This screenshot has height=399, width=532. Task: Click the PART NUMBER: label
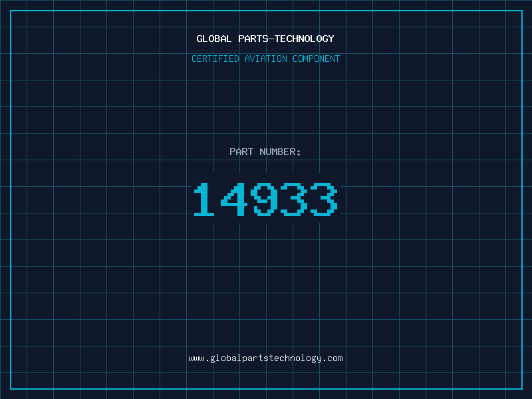pyautogui.click(x=265, y=152)
